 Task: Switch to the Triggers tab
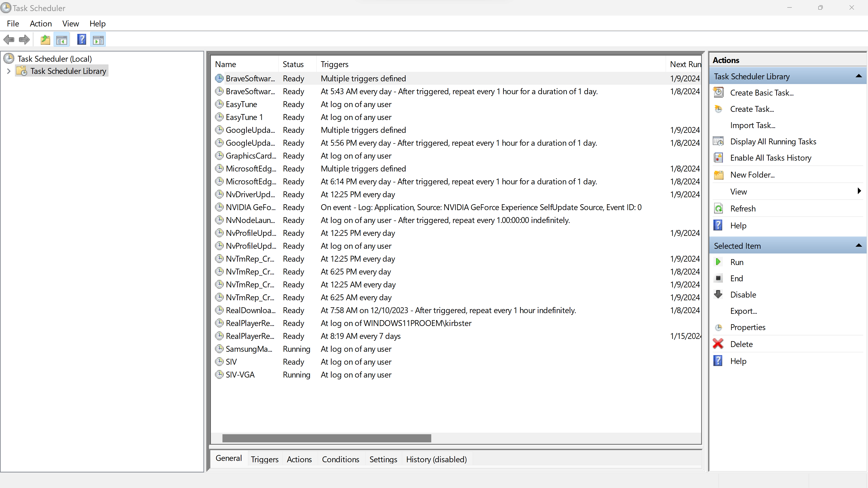(264, 459)
